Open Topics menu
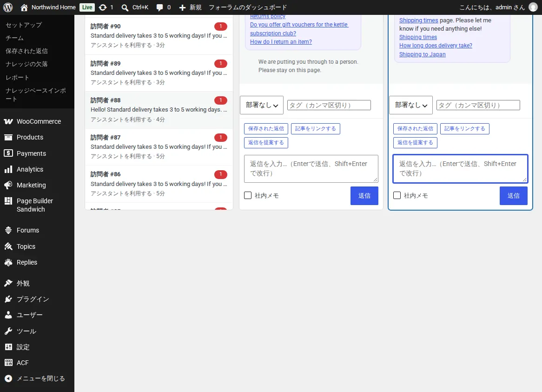Screen dimensions: 542x392 (37, 246)
